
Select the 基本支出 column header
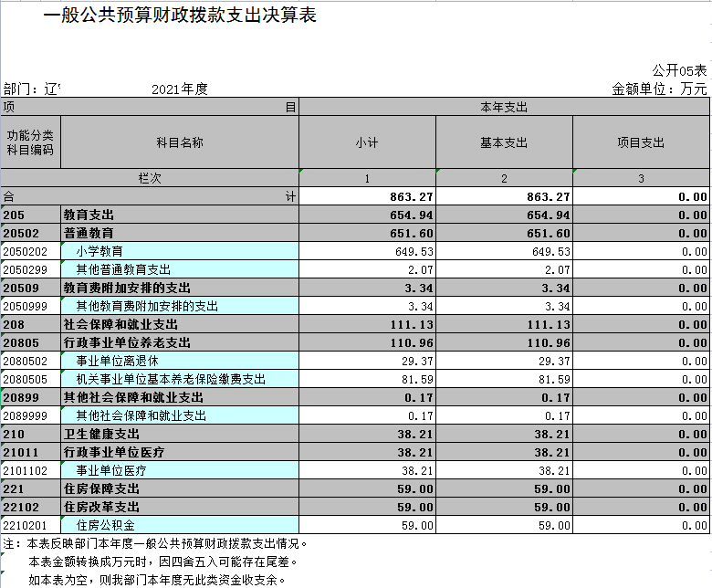point(504,142)
